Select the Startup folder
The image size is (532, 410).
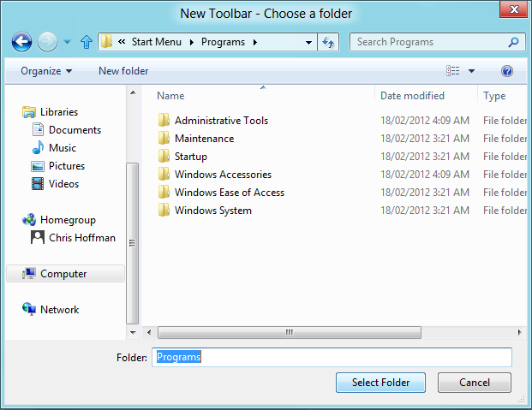191,157
